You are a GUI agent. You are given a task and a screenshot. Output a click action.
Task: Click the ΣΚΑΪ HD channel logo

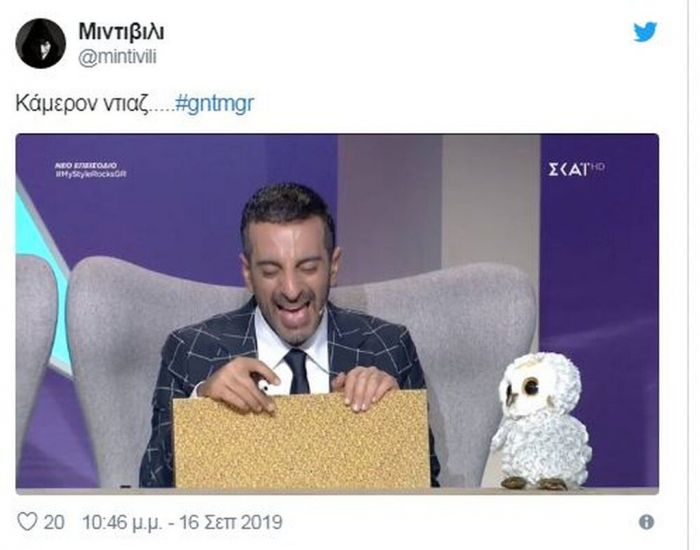pyautogui.click(x=576, y=169)
